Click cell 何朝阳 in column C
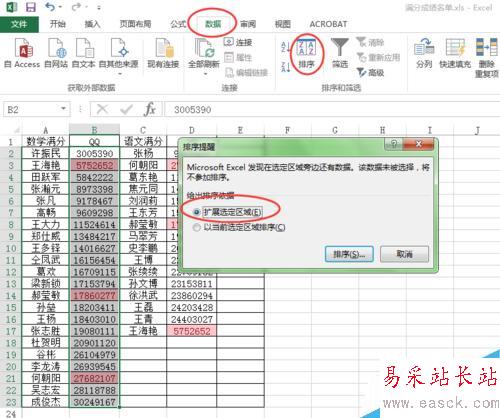This screenshot has width=500, height=418. tap(143, 165)
